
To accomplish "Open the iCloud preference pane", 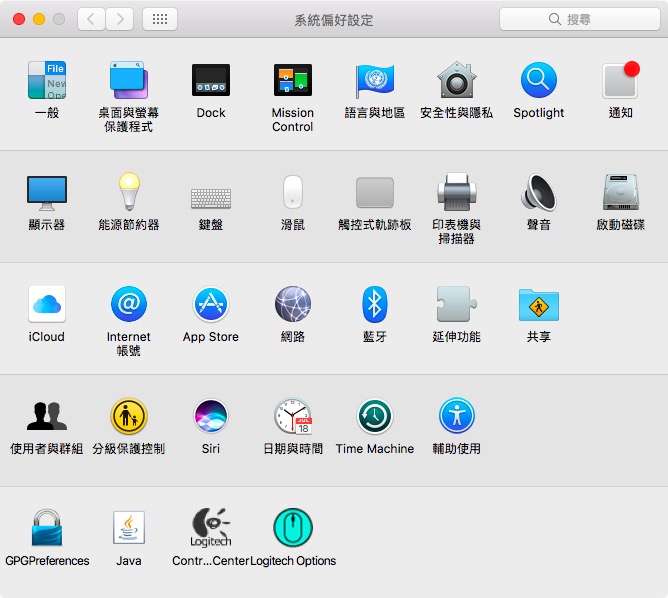I will tap(47, 304).
